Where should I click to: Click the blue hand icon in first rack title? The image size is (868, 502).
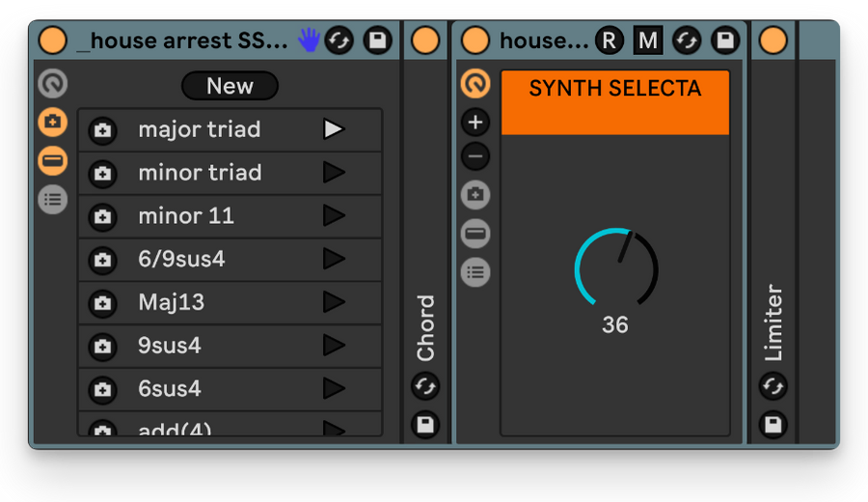click(309, 40)
